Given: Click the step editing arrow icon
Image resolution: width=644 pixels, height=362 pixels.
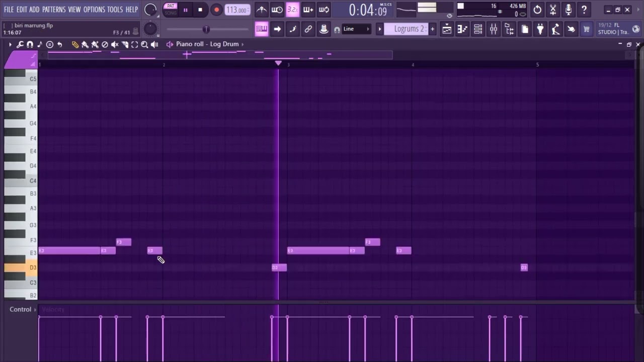Looking at the screenshot, I should [x=277, y=29].
